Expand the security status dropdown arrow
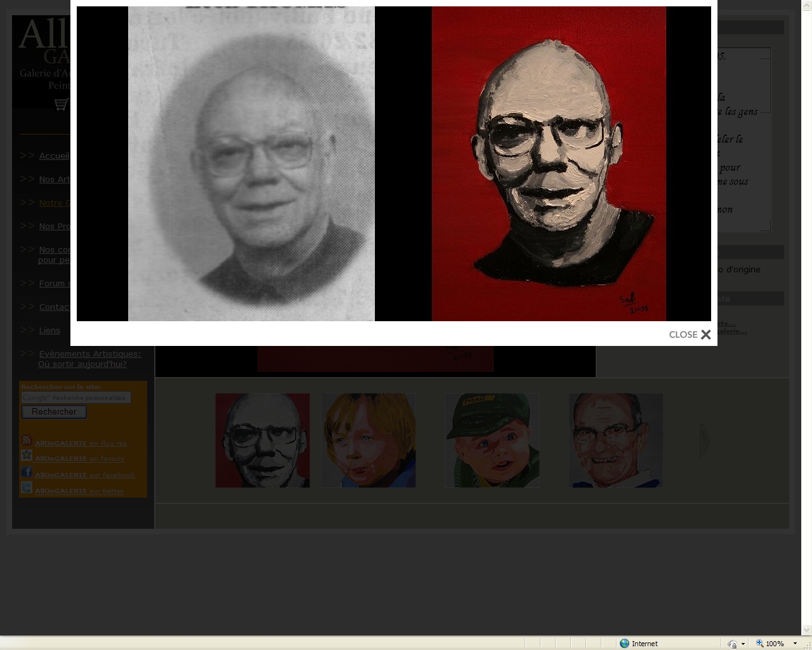 pyautogui.click(x=743, y=644)
